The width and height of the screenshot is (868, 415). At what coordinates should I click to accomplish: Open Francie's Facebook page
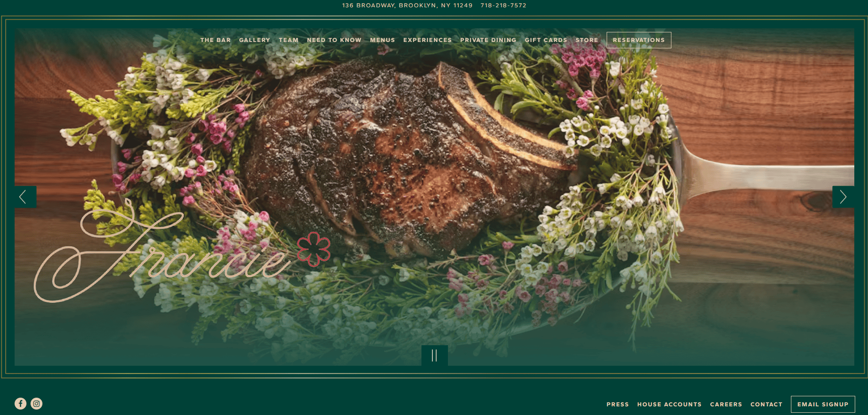(x=21, y=403)
